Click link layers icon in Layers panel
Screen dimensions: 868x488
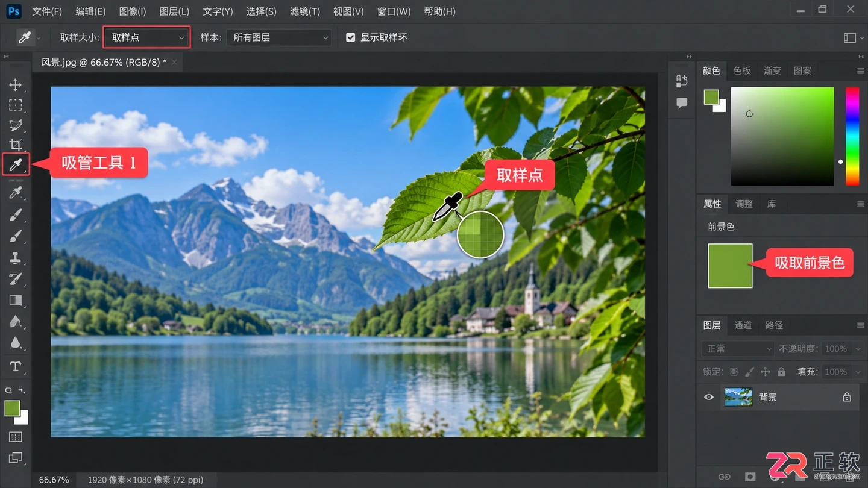pos(724,477)
